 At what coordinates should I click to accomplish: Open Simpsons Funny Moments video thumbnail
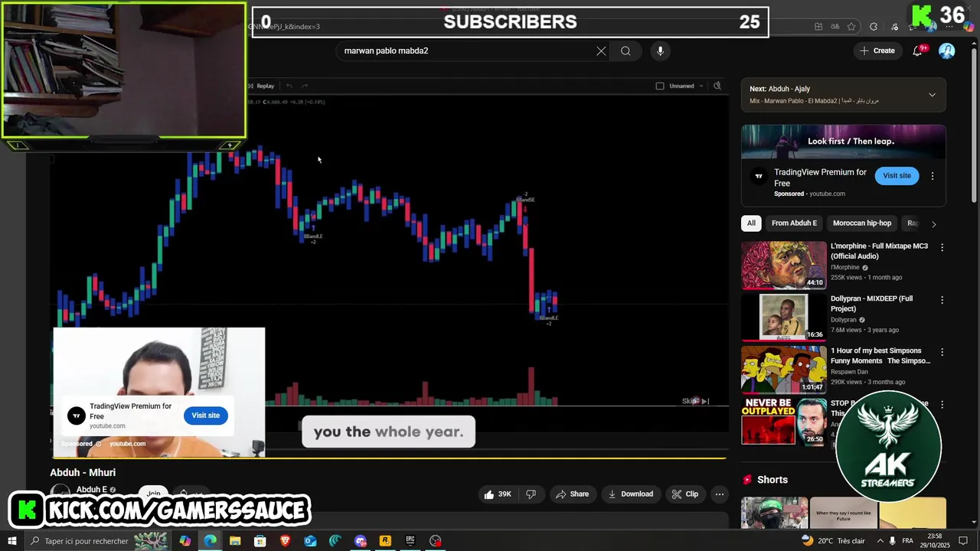[x=783, y=370]
